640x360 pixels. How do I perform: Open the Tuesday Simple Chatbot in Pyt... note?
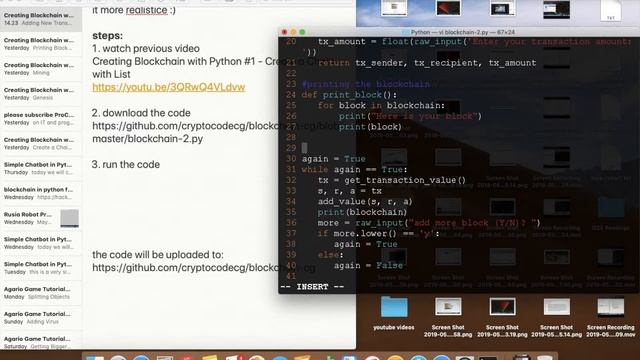coord(41,268)
